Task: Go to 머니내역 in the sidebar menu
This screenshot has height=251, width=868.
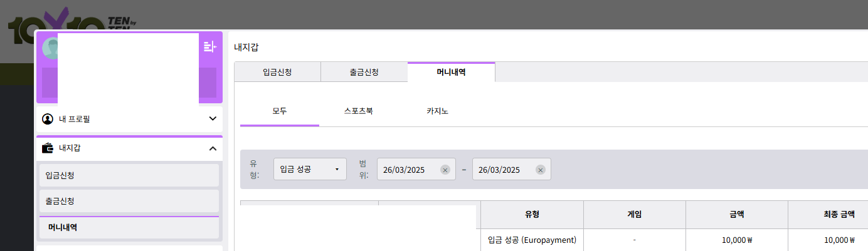Action: [x=129, y=227]
